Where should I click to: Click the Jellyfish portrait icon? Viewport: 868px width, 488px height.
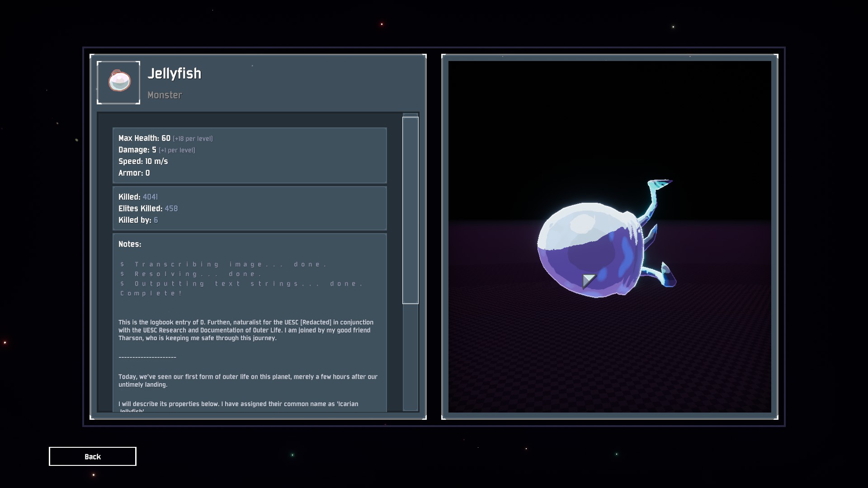coord(118,82)
